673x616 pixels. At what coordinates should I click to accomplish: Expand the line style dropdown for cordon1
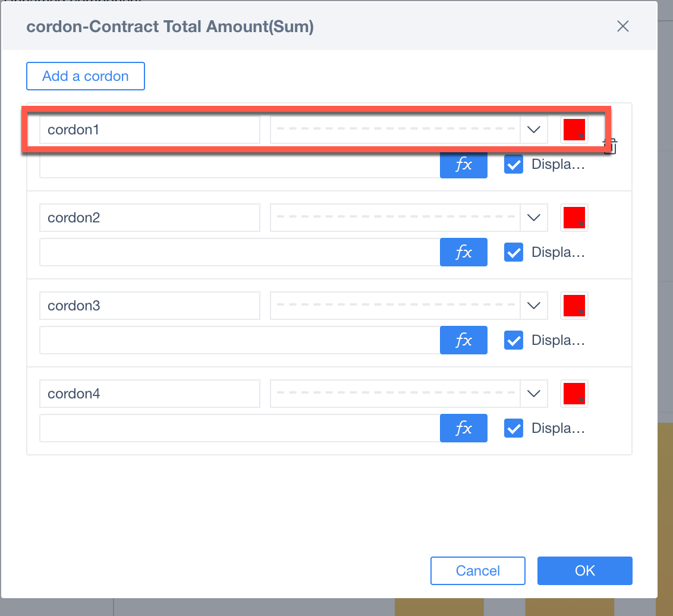coord(533,130)
